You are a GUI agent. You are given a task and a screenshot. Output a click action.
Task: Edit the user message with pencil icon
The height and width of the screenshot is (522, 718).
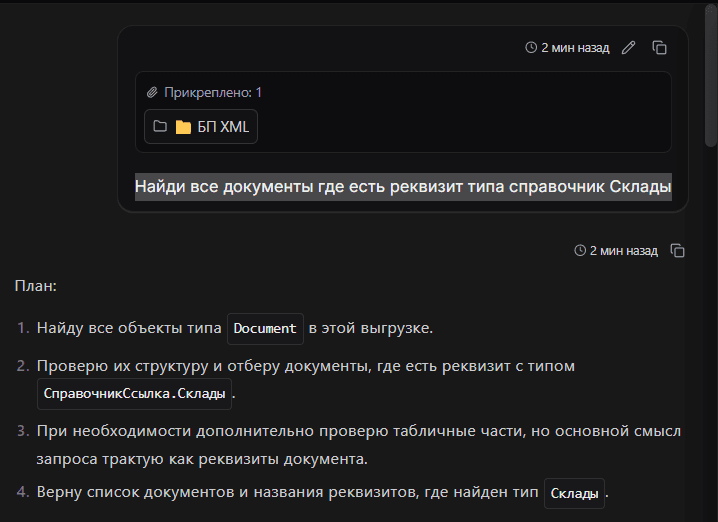(x=628, y=48)
